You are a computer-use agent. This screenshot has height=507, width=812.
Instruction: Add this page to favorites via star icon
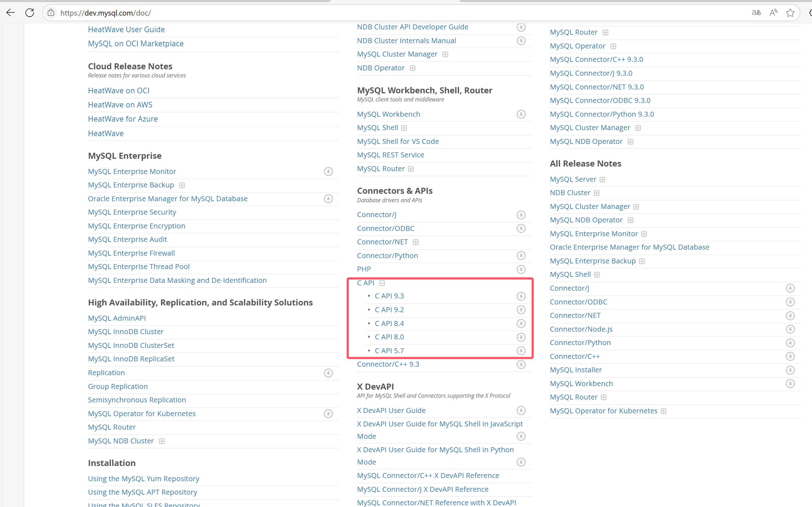(x=790, y=13)
